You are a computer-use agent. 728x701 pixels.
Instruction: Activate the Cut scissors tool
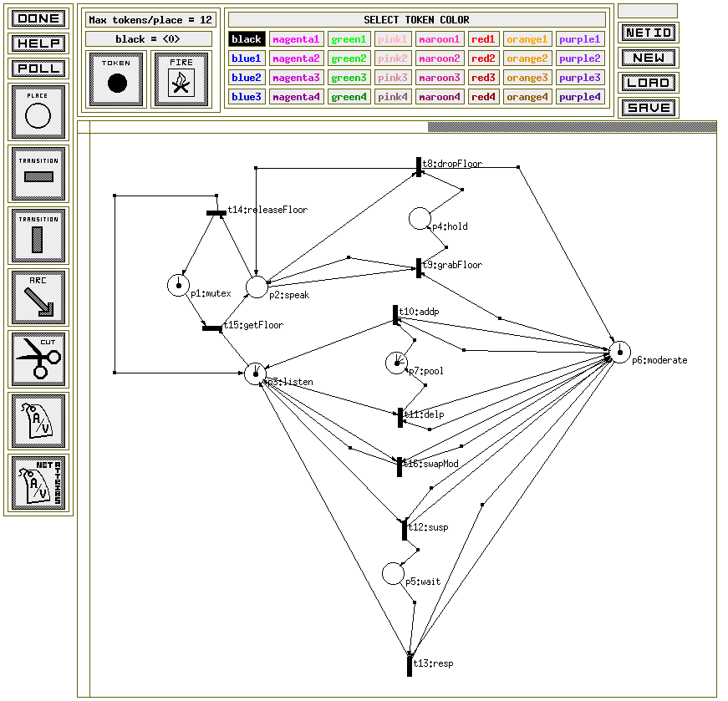(x=38, y=358)
